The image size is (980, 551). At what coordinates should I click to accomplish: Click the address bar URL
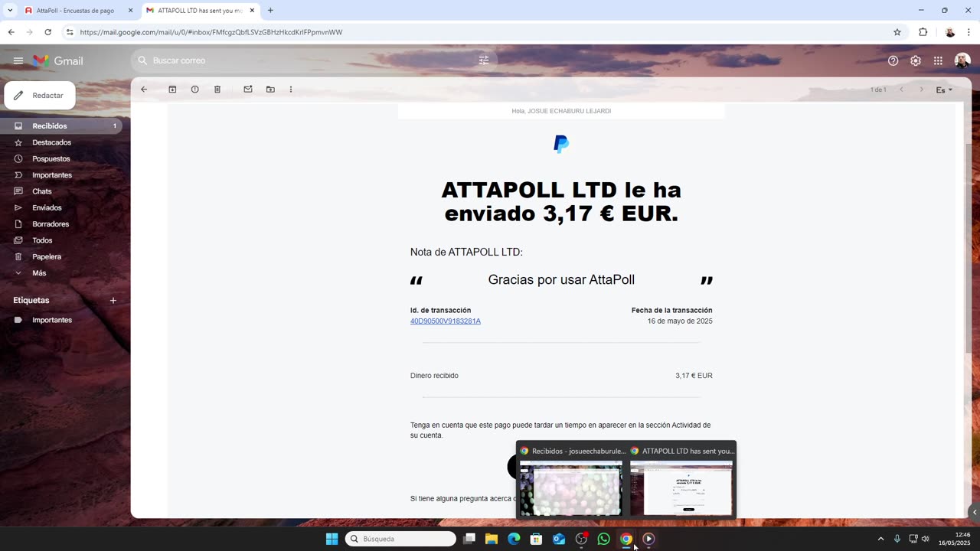(211, 32)
